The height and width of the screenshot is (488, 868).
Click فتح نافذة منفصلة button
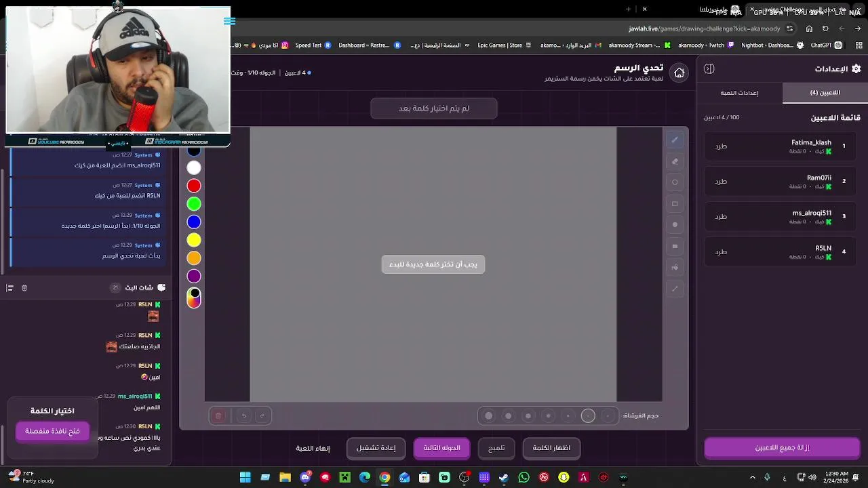point(53,431)
